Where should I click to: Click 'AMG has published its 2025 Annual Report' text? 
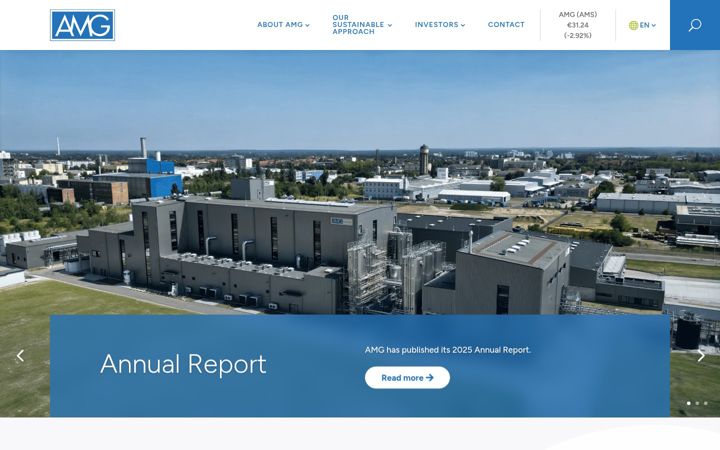(x=448, y=350)
